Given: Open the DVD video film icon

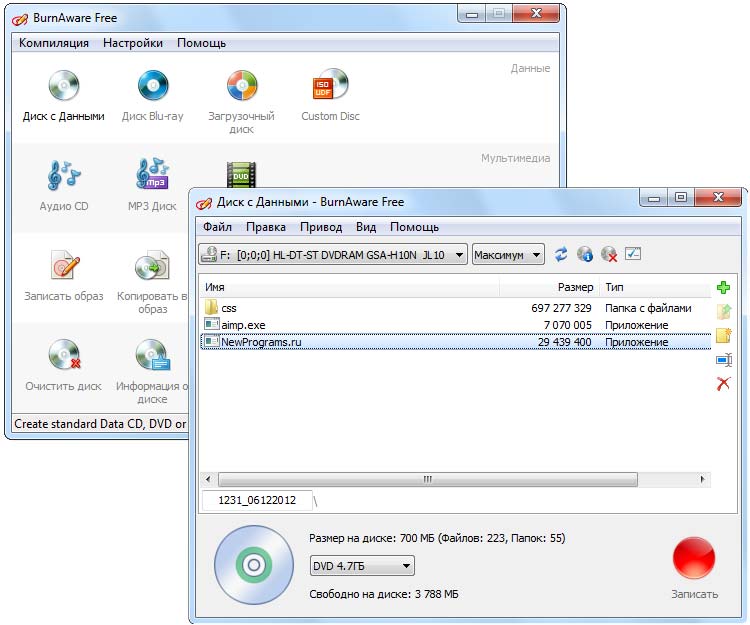Looking at the screenshot, I should 241,175.
